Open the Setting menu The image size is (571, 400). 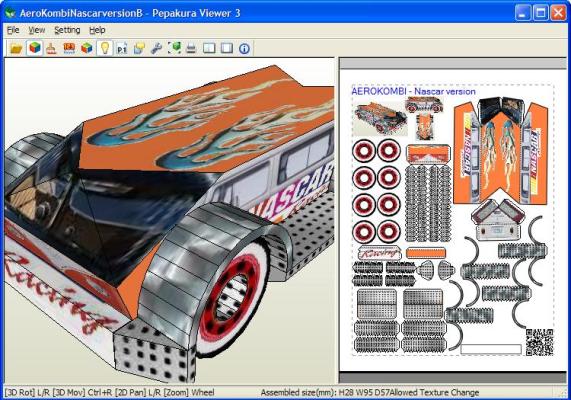[x=67, y=30]
